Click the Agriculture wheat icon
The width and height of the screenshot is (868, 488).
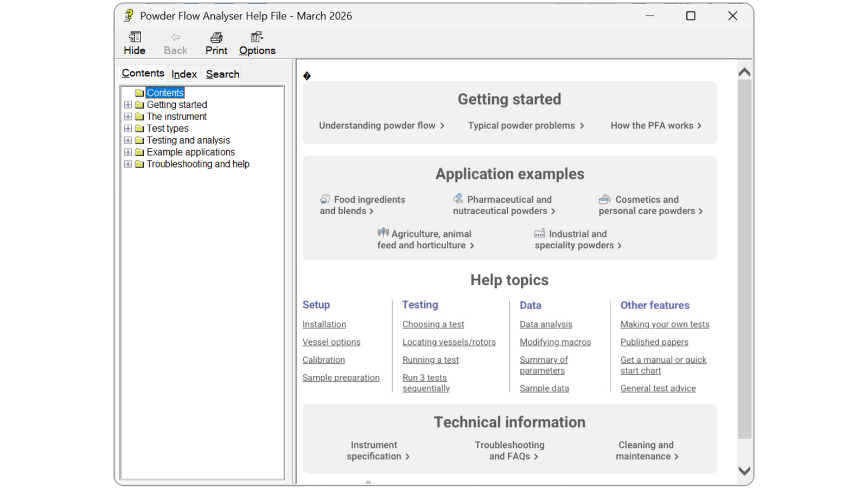click(x=383, y=233)
